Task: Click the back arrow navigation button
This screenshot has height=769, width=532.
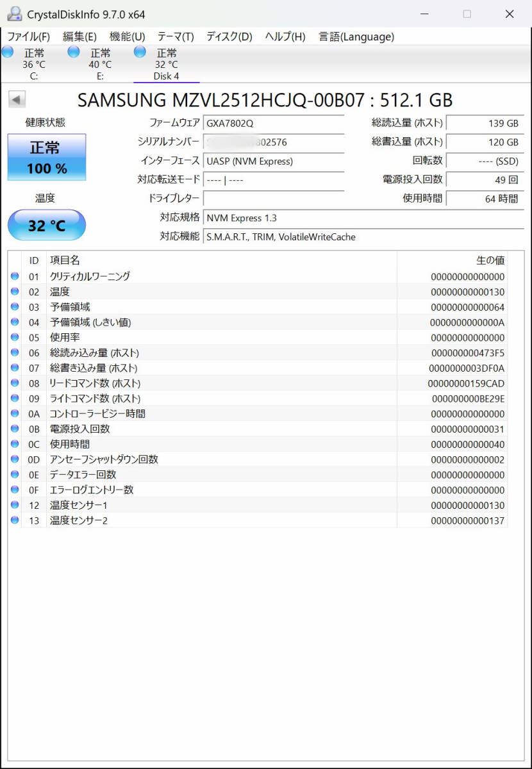Action: pos(16,99)
